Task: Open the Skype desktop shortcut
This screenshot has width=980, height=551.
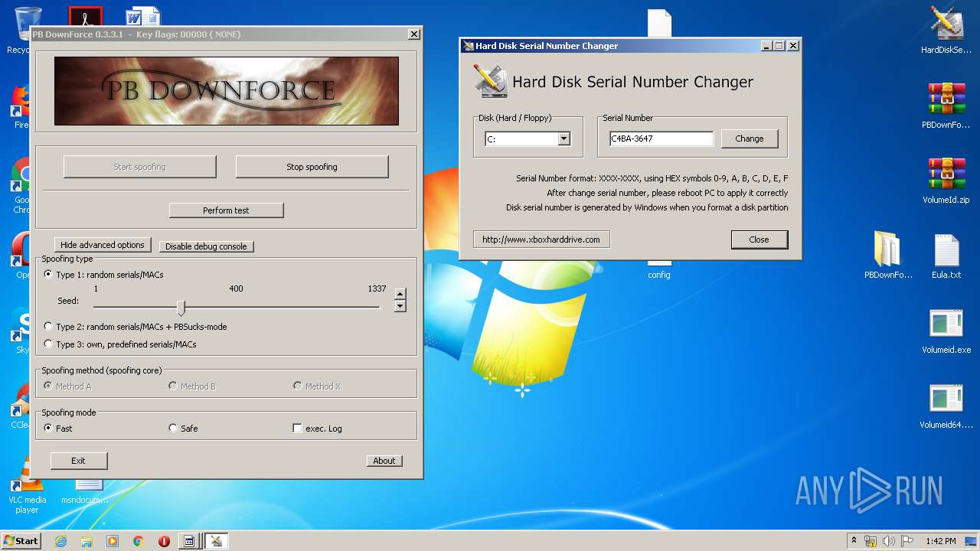Action: (20, 331)
